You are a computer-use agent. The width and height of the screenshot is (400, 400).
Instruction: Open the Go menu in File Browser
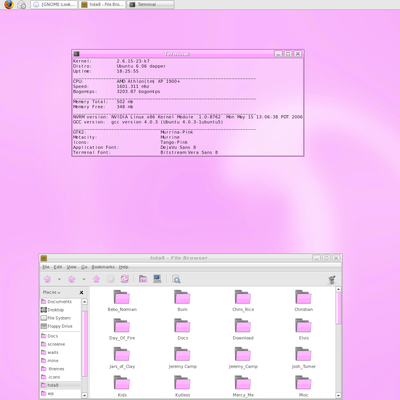pos(84,267)
